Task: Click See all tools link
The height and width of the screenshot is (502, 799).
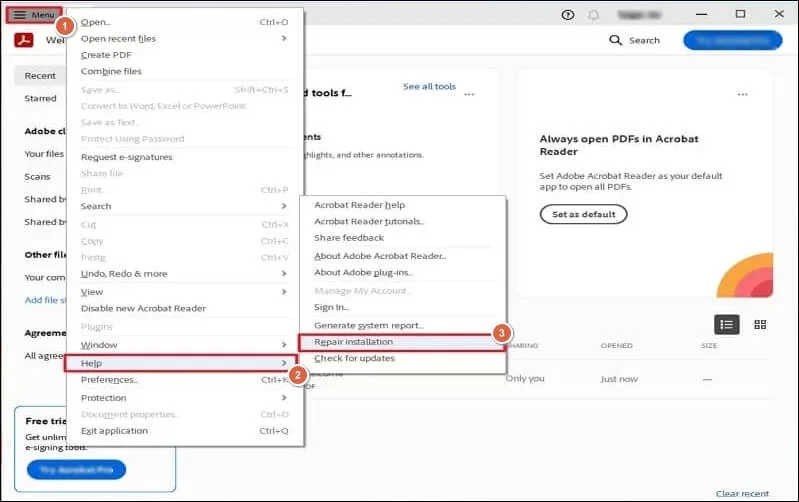Action: pyautogui.click(x=429, y=87)
